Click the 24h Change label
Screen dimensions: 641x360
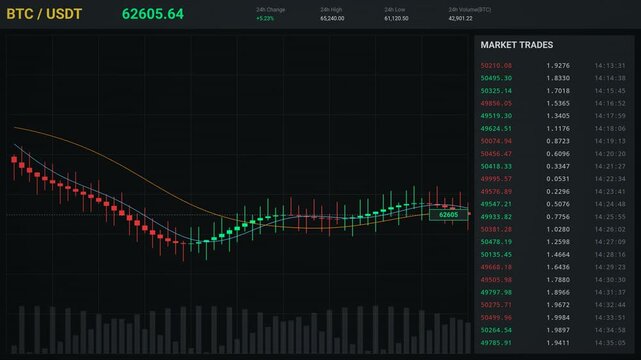click(x=271, y=9)
